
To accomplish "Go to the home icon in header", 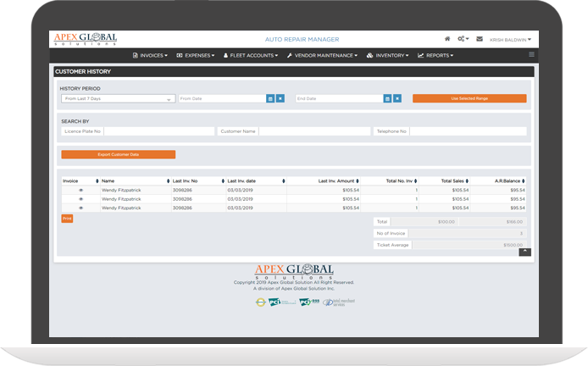I will [447, 39].
